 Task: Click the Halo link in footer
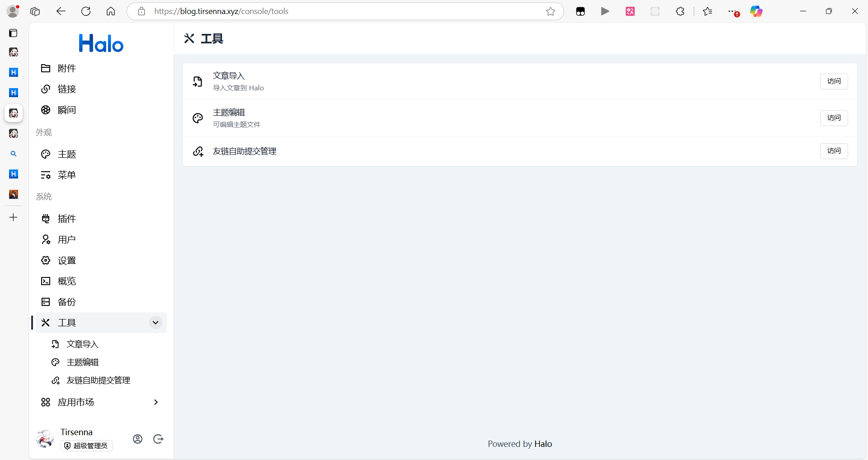[543, 444]
